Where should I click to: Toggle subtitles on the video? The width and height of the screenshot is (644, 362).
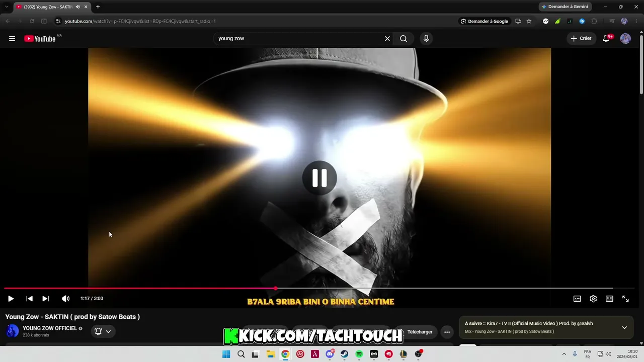[x=577, y=299]
